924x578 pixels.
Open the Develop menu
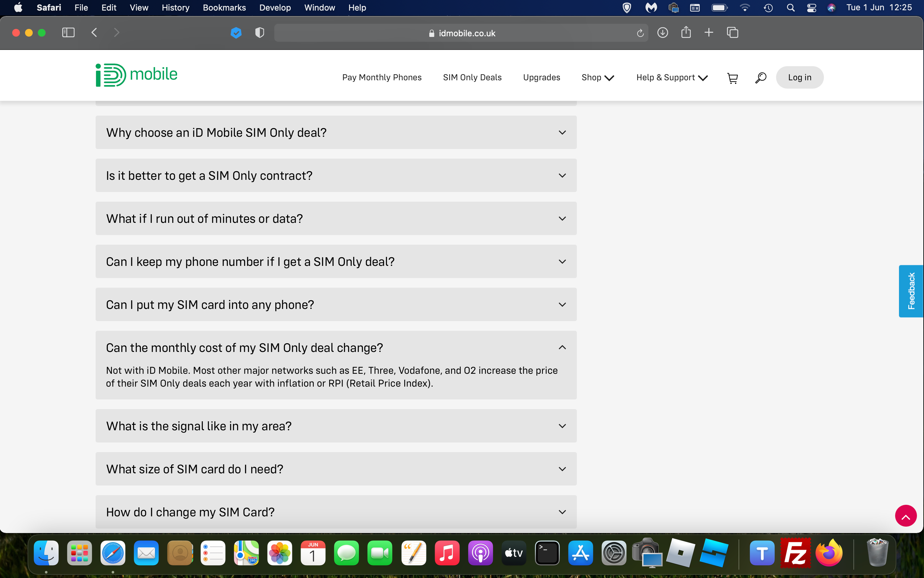[275, 8]
